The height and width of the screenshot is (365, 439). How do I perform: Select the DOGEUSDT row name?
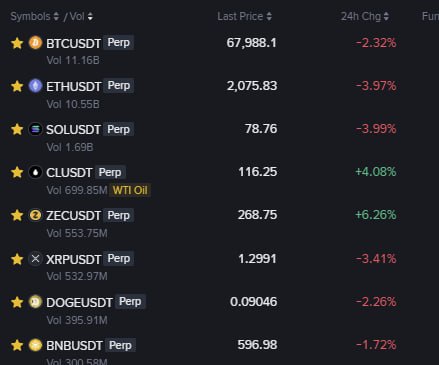point(79,302)
